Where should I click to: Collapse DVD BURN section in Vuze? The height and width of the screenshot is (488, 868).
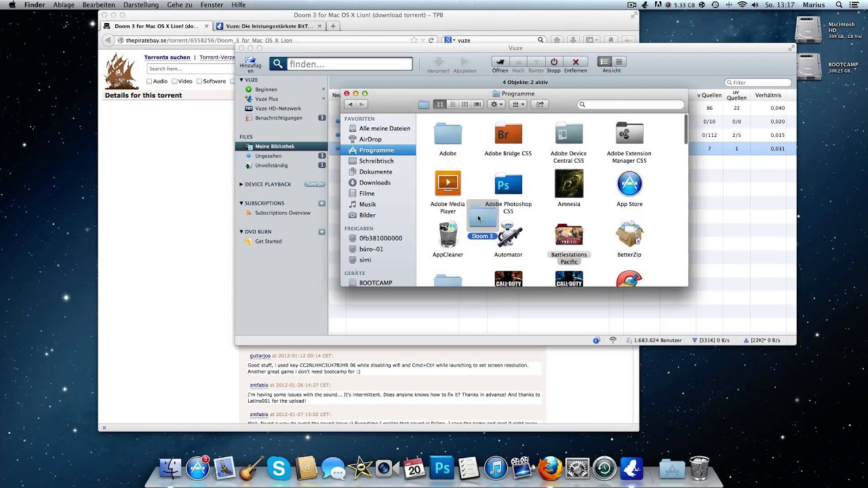(241, 232)
